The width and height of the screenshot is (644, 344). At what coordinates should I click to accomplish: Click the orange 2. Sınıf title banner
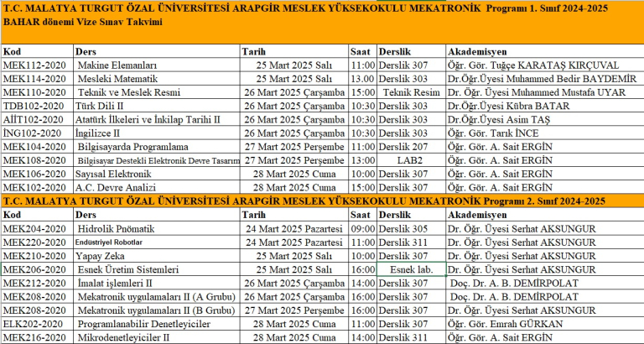(322, 201)
